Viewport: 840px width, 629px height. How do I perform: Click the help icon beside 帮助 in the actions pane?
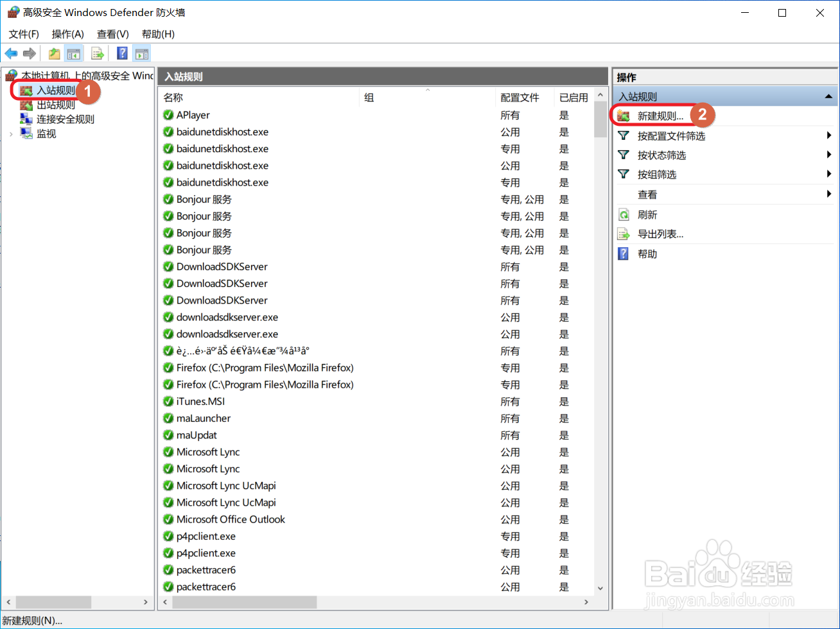click(x=623, y=254)
